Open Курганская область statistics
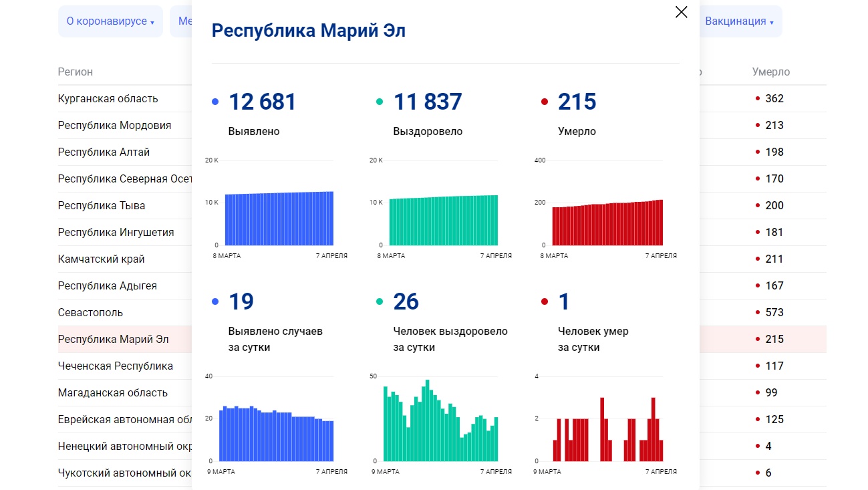868x490 pixels. (x=108, y=98)
